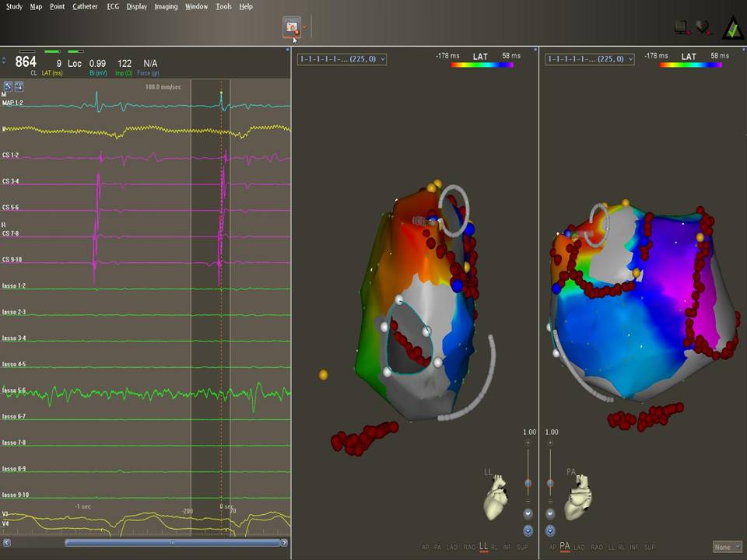Click the left map zoom slider handle
The height and width of the screenshot is (560, 747).
point(528,483)
